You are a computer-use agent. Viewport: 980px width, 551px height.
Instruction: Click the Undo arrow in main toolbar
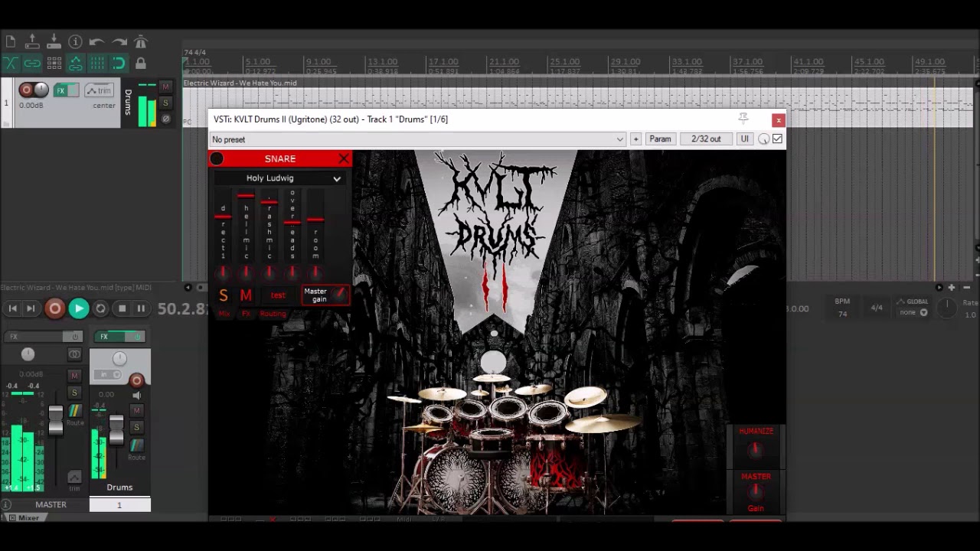point(96,42)
